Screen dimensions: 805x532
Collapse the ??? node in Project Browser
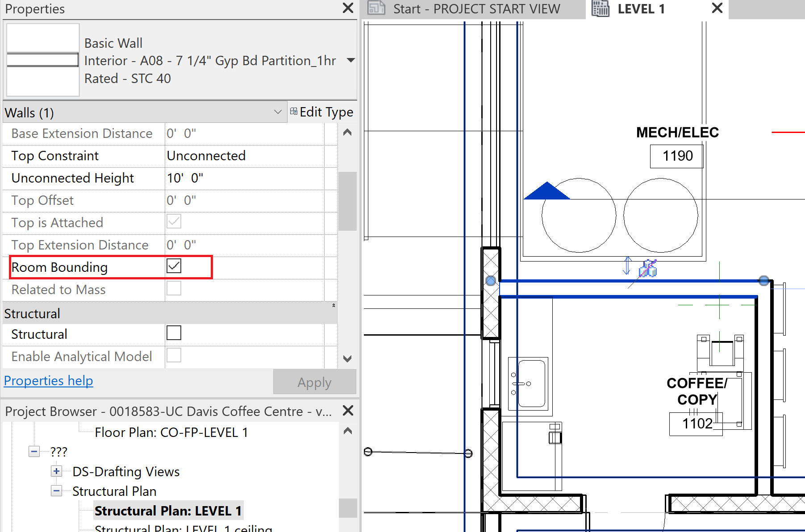point(34,452)
